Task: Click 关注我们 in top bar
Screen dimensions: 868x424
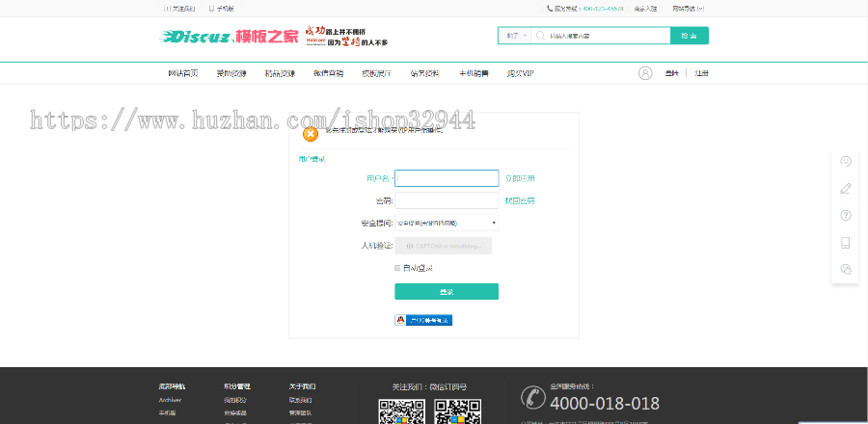Action: click(x=179, y=9)
